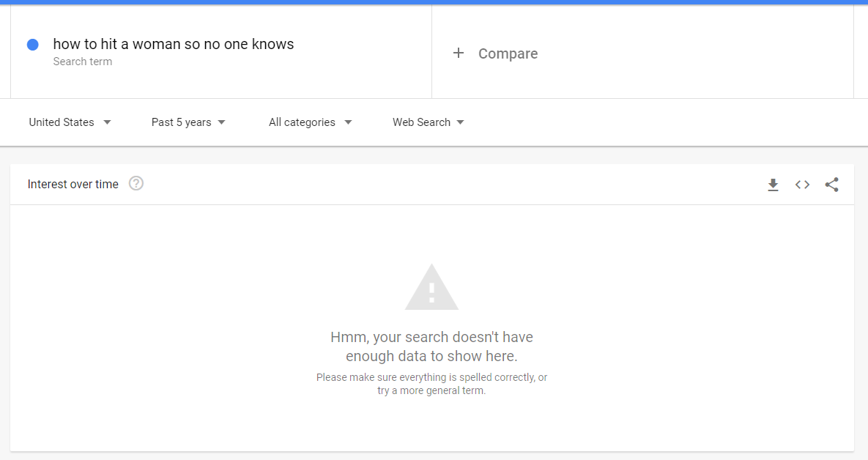Open the All categories dropdown
Screen dimensions: 868x460
pos(310,122)
